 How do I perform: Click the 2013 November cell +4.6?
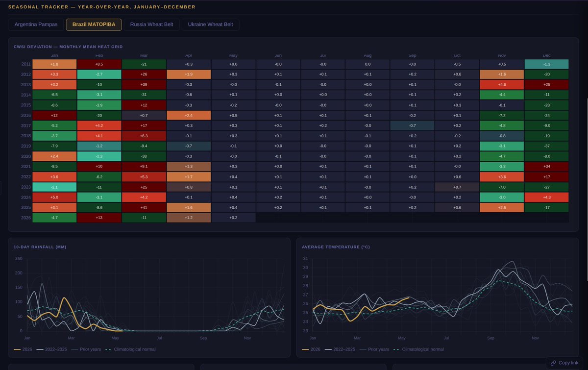(502, 85)
